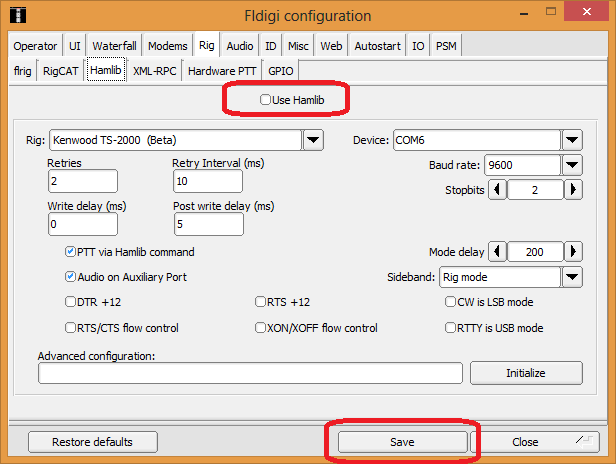
Task: Decrease Mode delay with left arrow
Action: coord(497,252)
